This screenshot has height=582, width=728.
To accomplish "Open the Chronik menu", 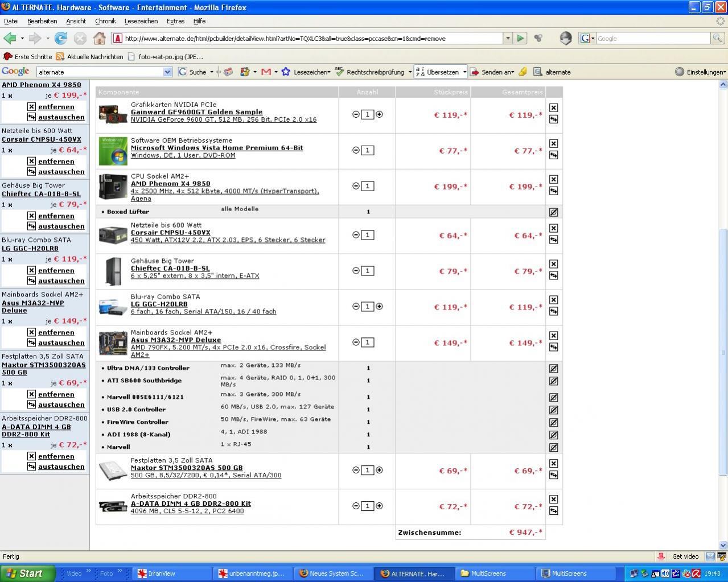I will tap(105, 21).
